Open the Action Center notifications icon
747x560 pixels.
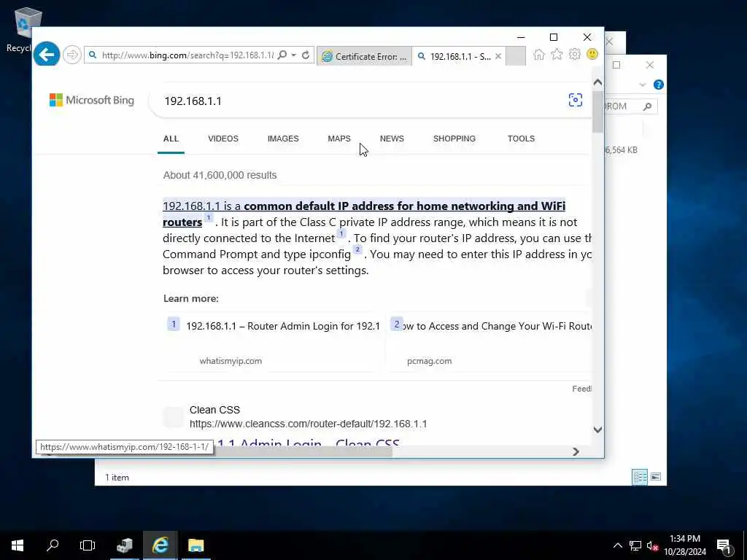point(724,545)
